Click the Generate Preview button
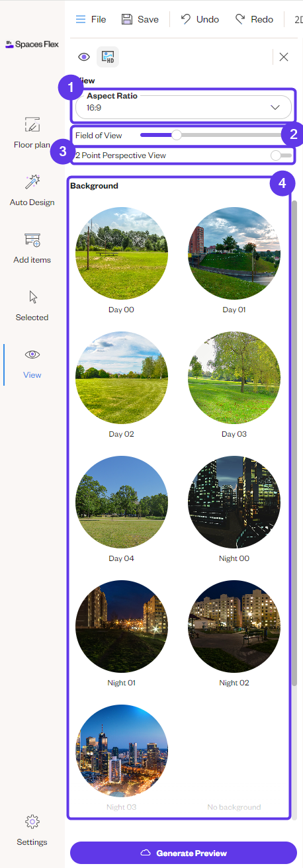Image resolution: width=303 pixels, height=868 pixels. [x=183, y=853]
